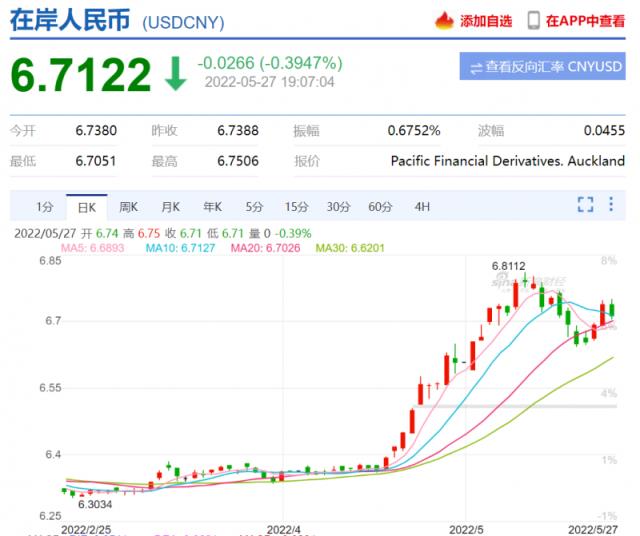Click 添加自选 link
The width and height of the screenshot is (640, 536).
pos(486,21)
